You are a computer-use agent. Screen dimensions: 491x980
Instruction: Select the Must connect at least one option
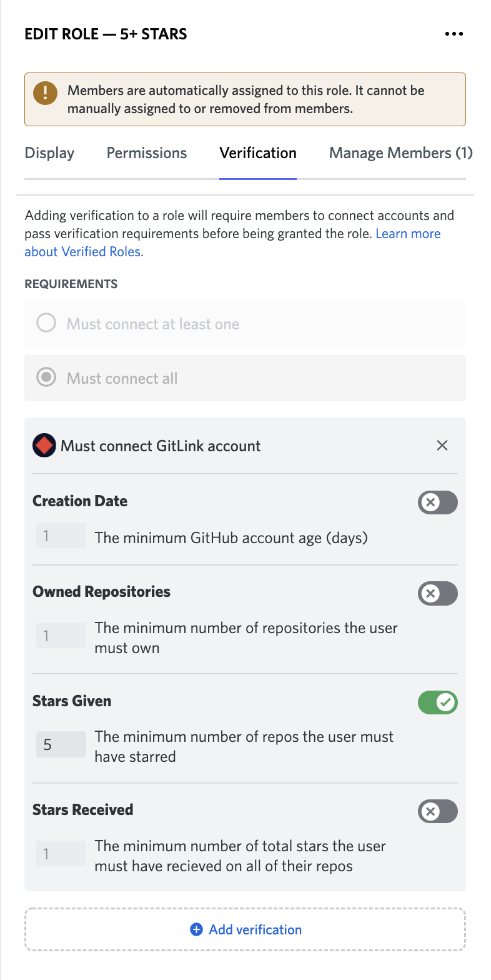tap(46, 324)
